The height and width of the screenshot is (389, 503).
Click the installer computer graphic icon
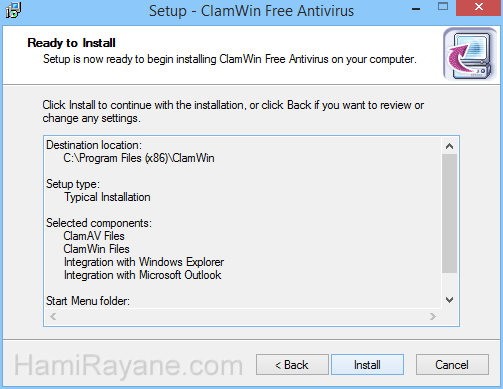coord(470,55)
